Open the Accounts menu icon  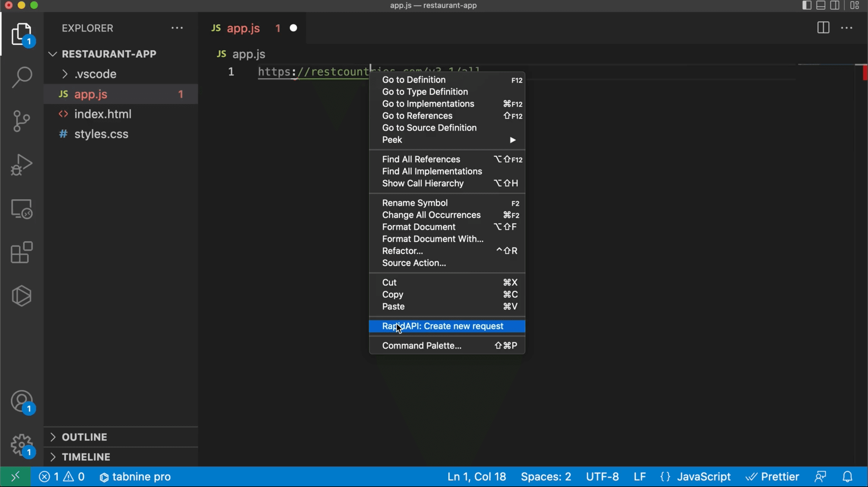pos(22,401)
